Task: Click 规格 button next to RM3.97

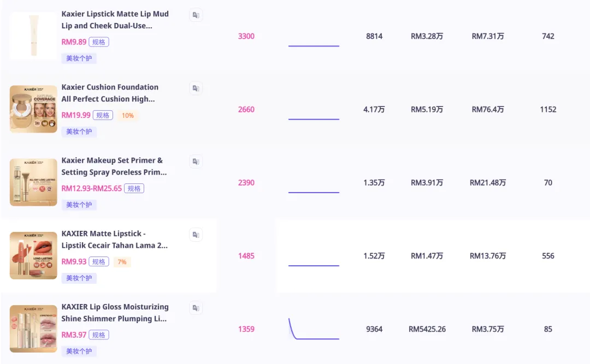Action: (99, 335)
